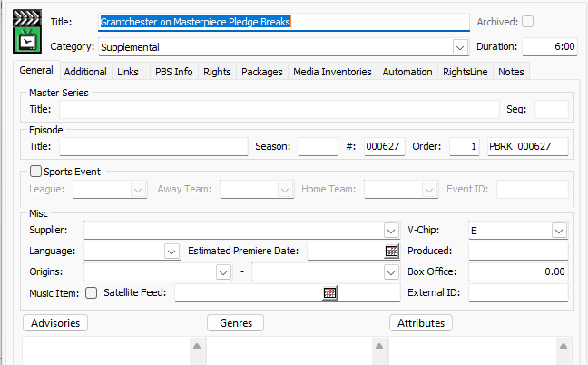The image size is (588, 365).
Task: Click the episode number field 000627
Action: (x=385, y=147)
